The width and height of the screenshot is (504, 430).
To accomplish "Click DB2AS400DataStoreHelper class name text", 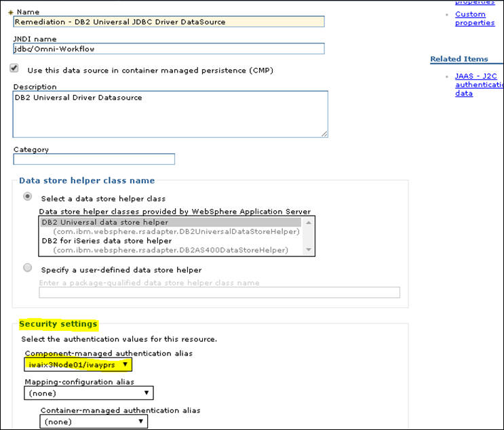I will pos(171,250).
